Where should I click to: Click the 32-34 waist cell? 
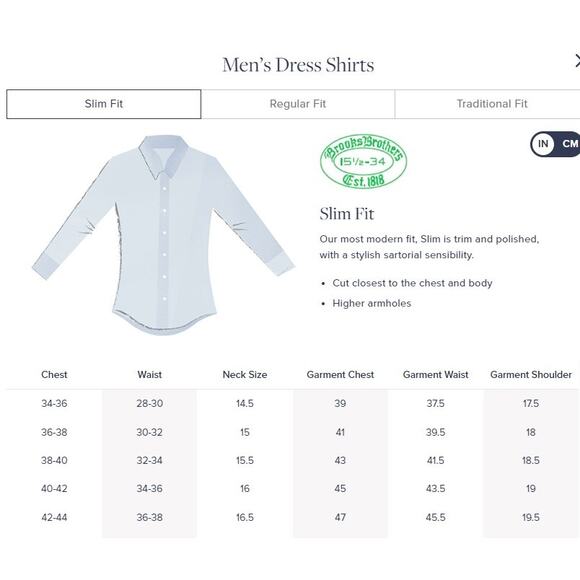pyautogui.click(x=149, y=461)
